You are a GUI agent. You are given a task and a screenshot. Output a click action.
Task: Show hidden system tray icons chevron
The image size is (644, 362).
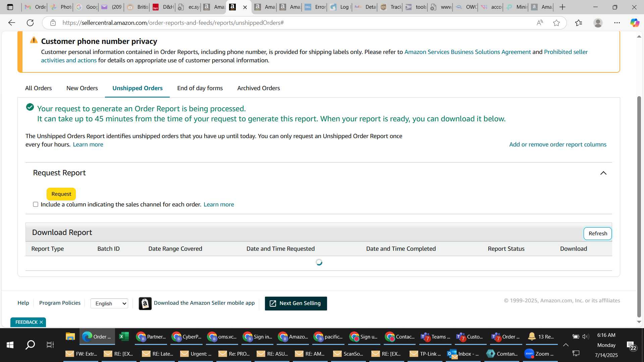tap(566, 345)
